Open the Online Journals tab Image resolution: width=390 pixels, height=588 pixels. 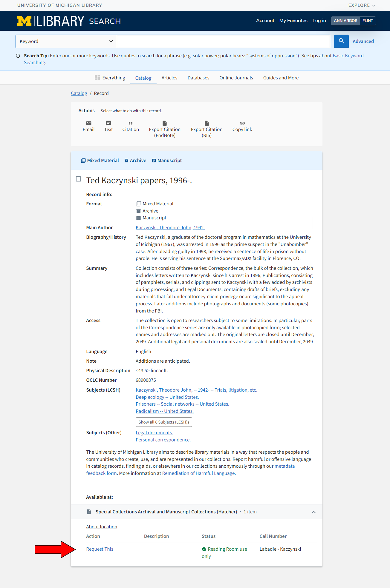coord(236,78)
